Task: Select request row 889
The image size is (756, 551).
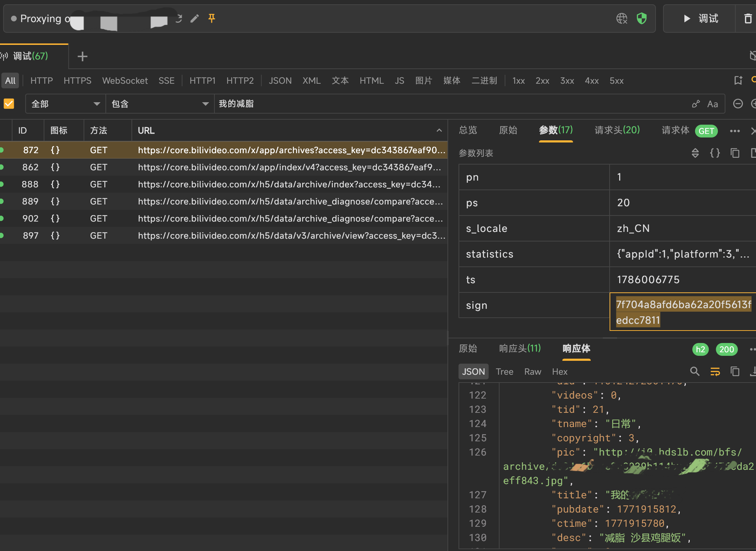Action: pyautogui.click(x=224, y=201)
